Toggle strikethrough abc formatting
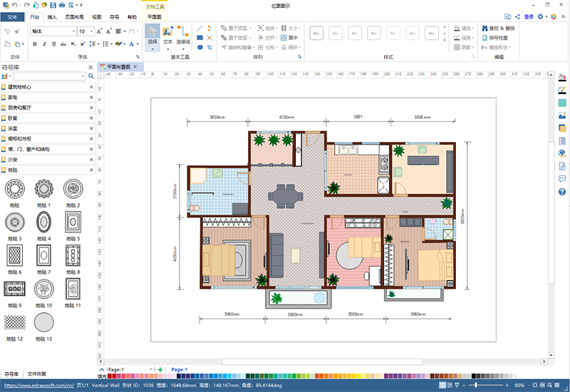This screenshot has width=570, height=392. coord(63,44)
